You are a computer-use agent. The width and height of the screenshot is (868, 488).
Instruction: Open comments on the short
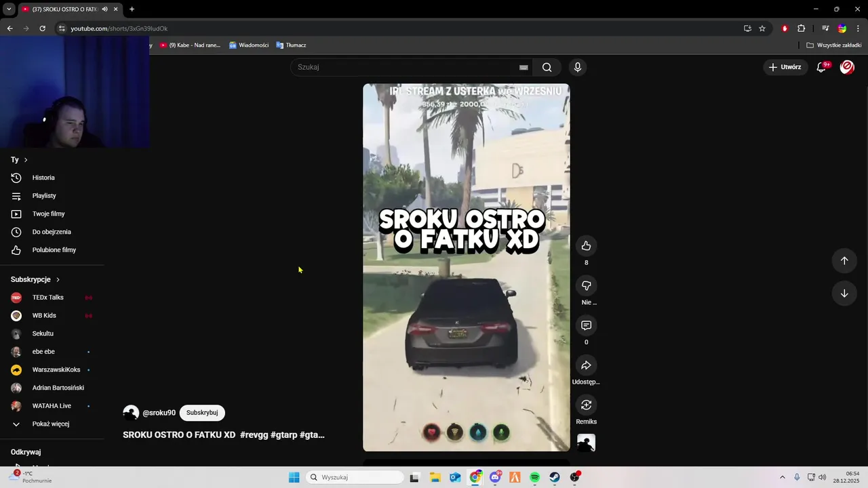(x=586, y=325)
